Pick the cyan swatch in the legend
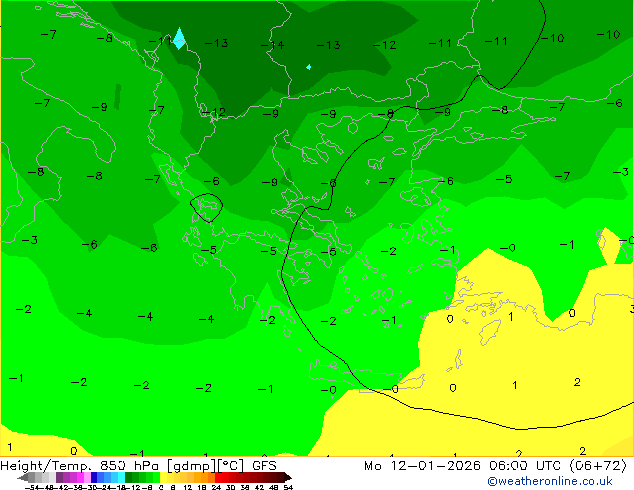 coord(122,477)
